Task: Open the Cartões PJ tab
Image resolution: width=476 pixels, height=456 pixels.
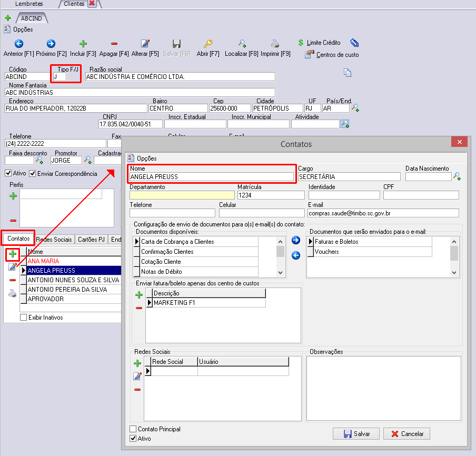Action: coord(92,240)
